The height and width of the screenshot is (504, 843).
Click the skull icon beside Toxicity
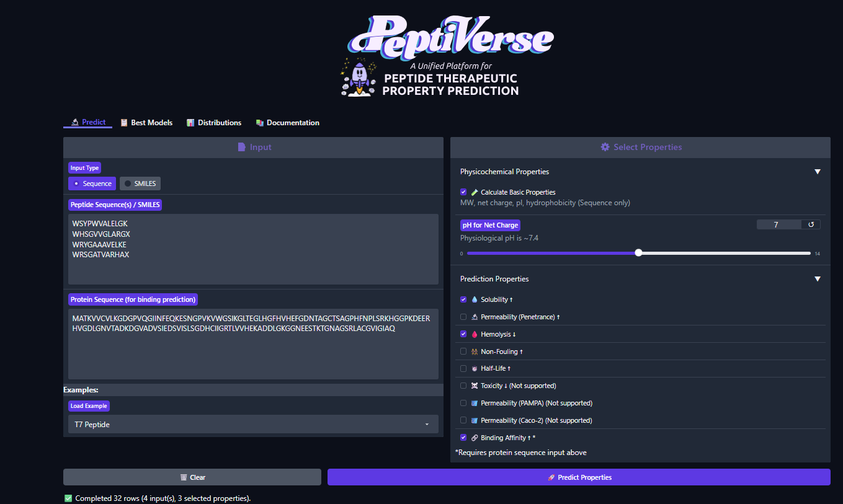pos(475,386)
